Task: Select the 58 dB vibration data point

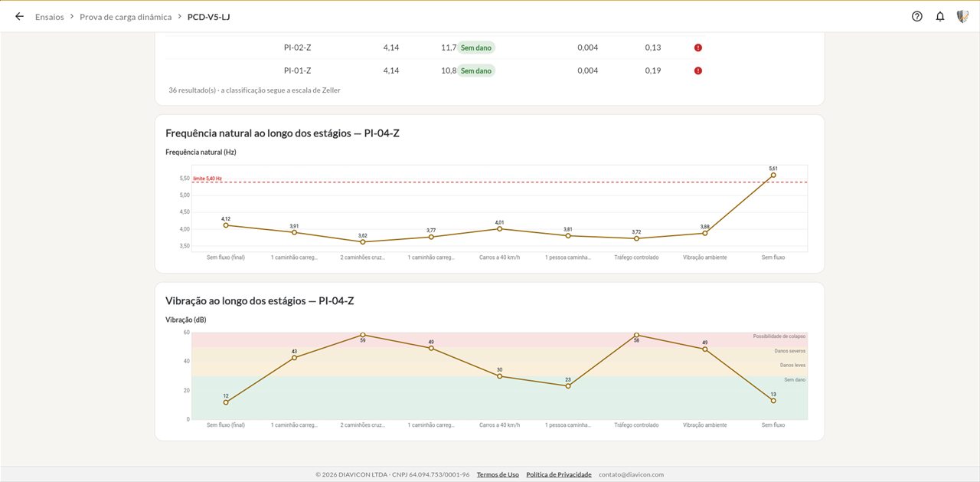Action: [636, 335]
